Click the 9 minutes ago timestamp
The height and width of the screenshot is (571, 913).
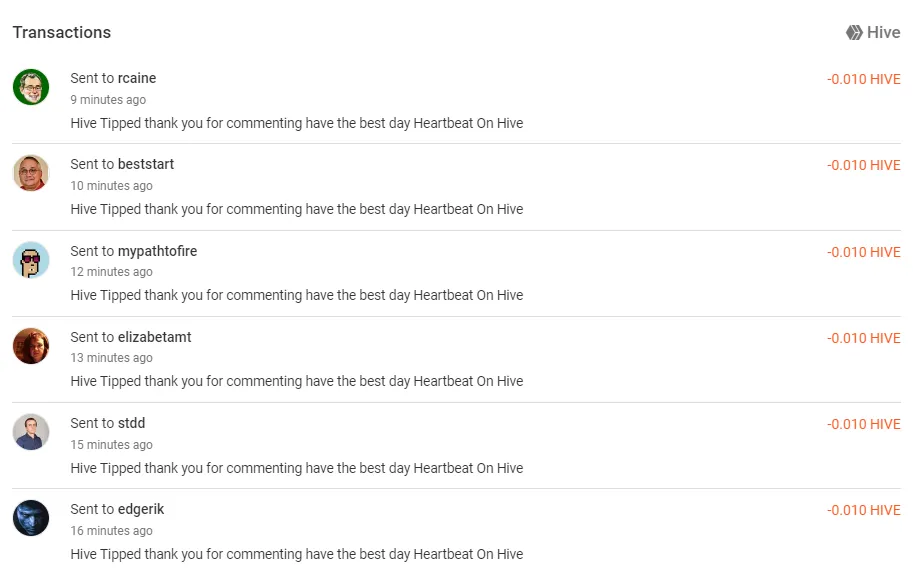(108, 100)
